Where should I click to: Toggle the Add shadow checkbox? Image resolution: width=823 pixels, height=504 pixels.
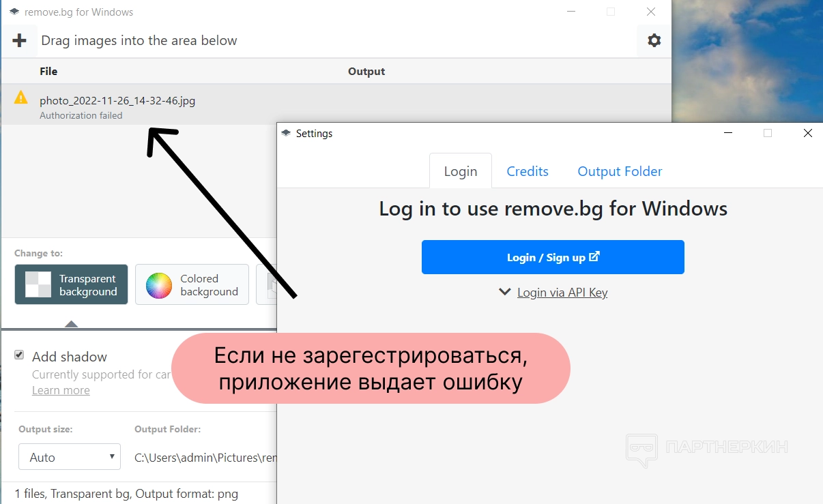[19, 355]
